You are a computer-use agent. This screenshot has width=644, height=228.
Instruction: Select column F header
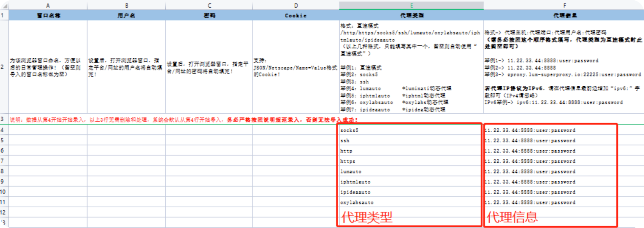564,6
